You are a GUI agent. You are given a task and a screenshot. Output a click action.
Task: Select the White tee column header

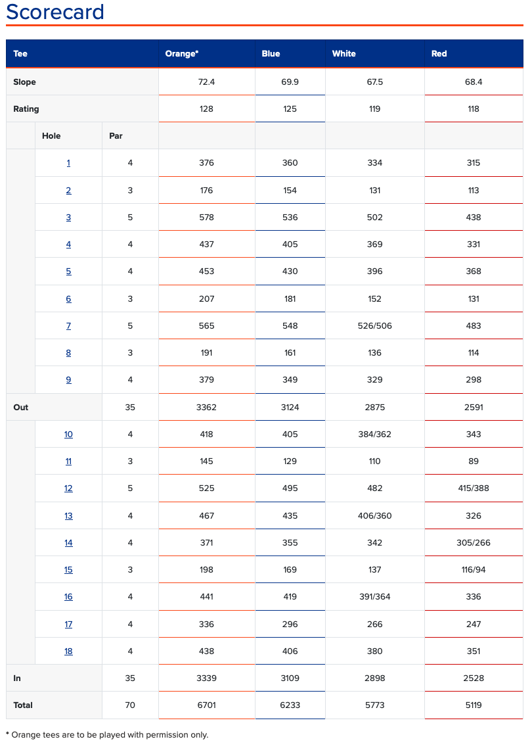click(344, 54)
